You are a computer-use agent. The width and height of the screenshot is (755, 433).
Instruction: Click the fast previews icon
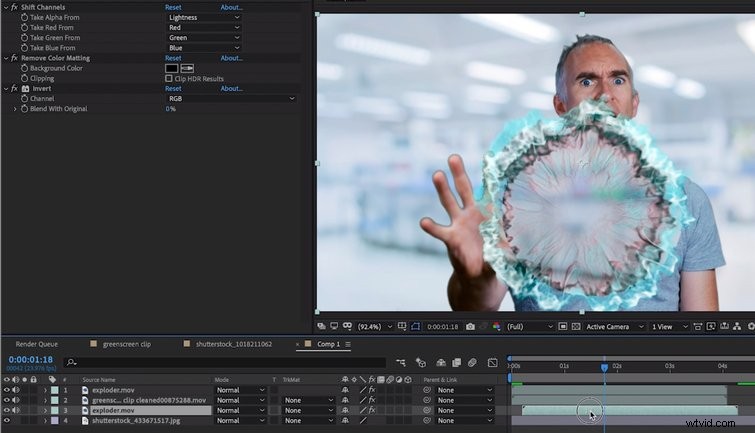click(x=711, y=327)
